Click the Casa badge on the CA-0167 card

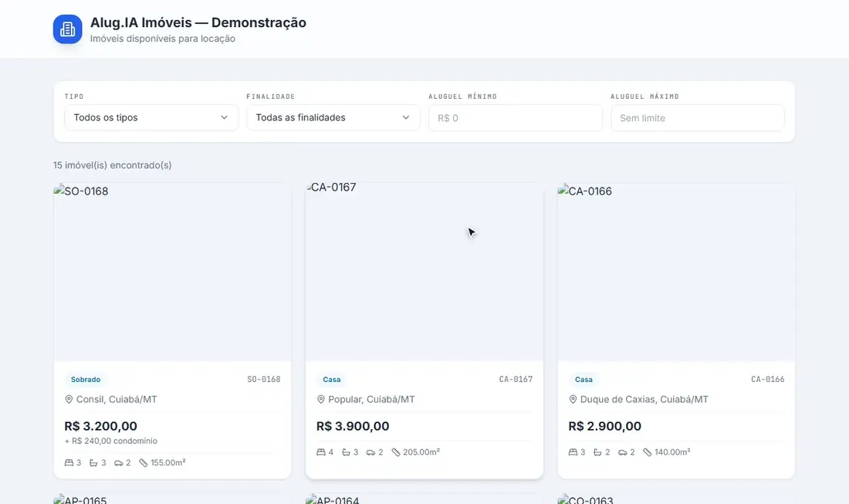click(x=332, y=380)
